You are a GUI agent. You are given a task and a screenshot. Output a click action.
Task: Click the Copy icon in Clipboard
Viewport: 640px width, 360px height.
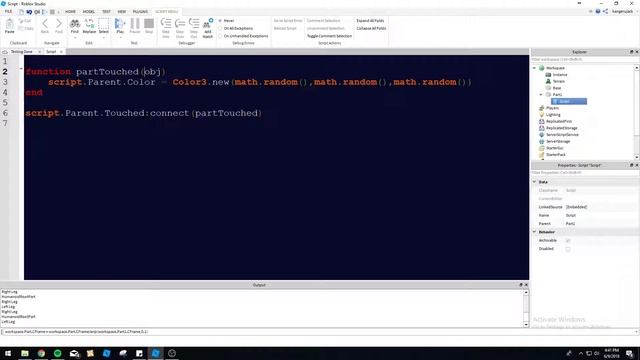[x=26, y=29]
